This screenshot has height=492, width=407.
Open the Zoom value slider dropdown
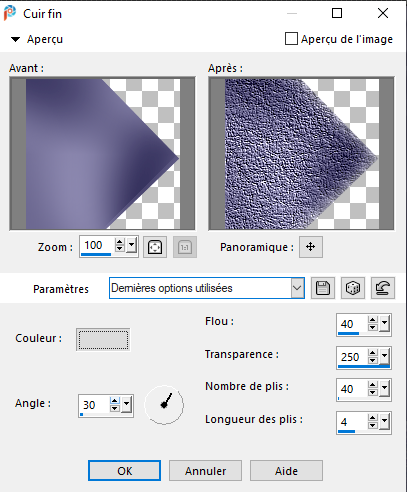131,246
